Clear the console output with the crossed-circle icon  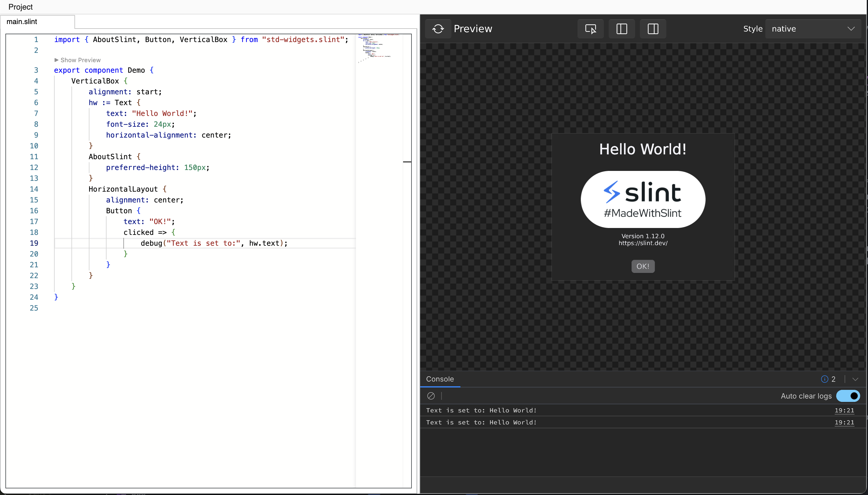click(x=430, y=395)
